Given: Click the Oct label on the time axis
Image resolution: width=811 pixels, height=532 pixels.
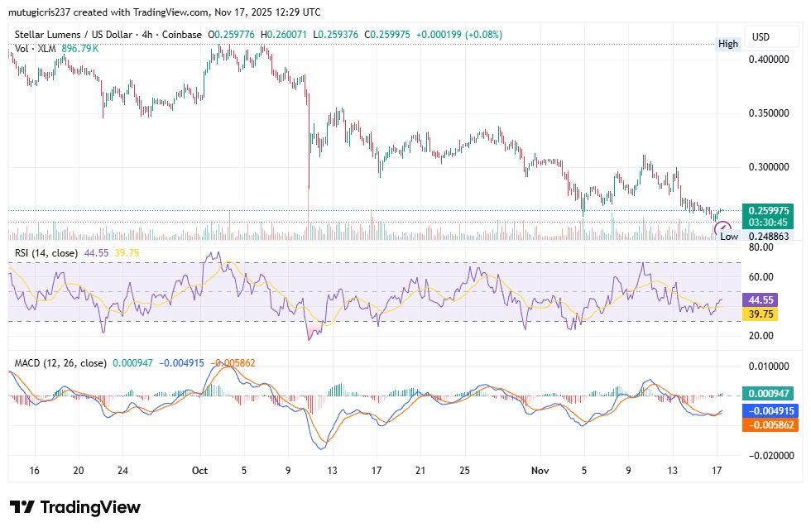Looking at the screenshot, I should (x=199, y=471).
